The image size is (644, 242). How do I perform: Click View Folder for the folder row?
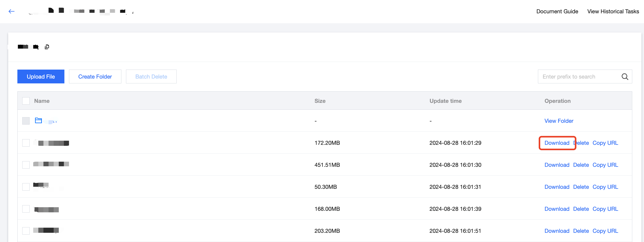click(559, 121)
